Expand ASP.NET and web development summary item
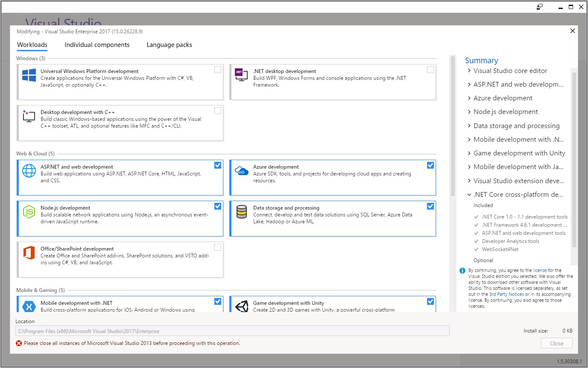588x368 pixels. (469, 85)
